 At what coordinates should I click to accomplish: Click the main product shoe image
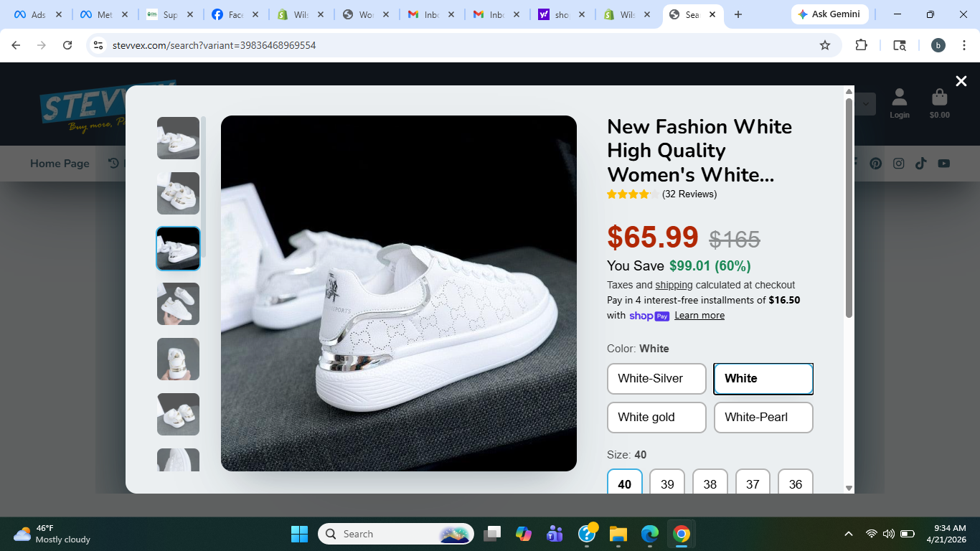pos(399,293)
